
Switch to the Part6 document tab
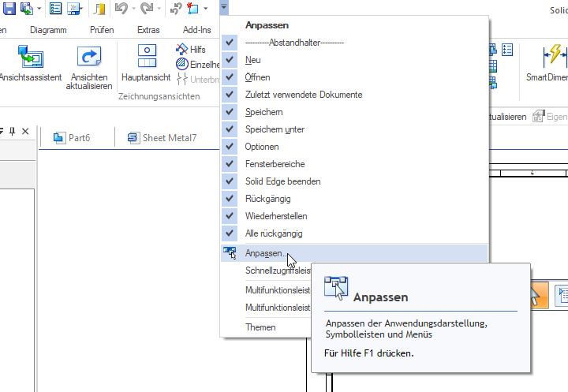[72, 138]
